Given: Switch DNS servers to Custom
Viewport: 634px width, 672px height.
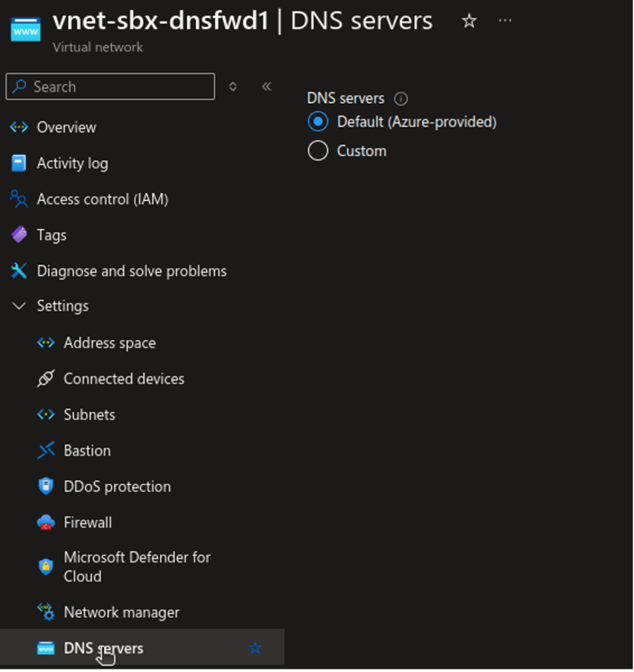Looking at the screenshot, I should point(317,150).
